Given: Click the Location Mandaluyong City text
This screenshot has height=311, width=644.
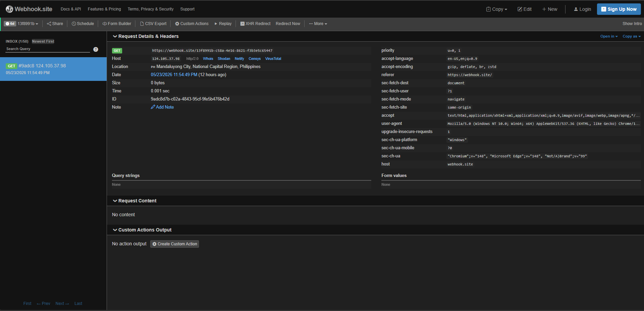Looking at the screenshot, I should point(208,67).
